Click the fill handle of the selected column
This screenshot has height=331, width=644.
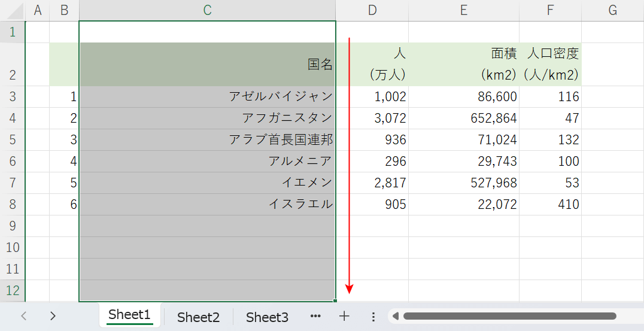point(336,301)
